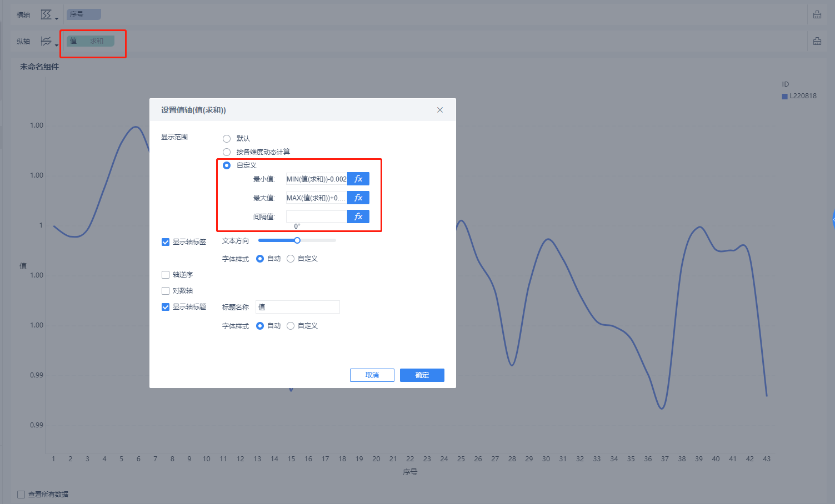
Task: Select 自定义 font style for axis title
Action: coord(291,326)
